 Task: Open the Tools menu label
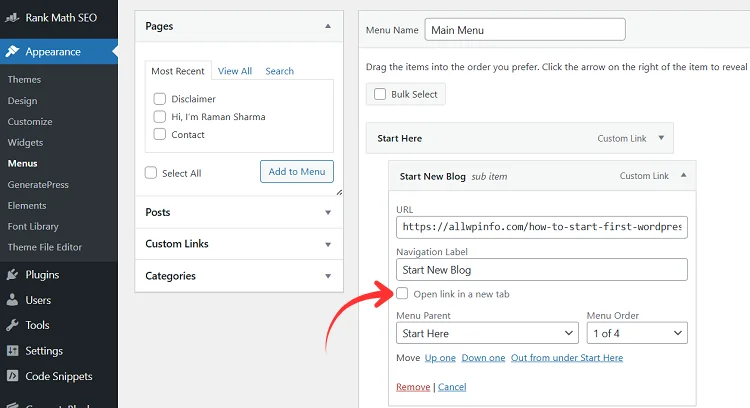tap(37, 325)
